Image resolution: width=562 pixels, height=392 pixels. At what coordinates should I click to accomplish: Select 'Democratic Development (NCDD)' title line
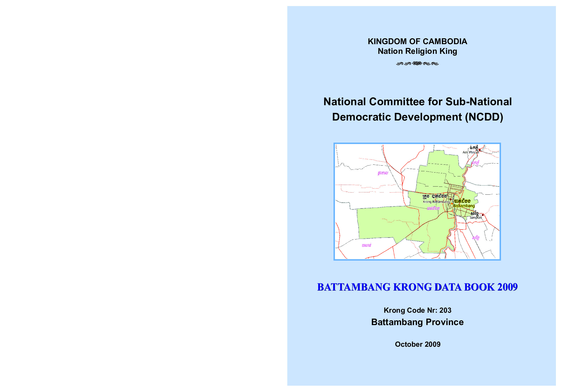tap(417, 117)
